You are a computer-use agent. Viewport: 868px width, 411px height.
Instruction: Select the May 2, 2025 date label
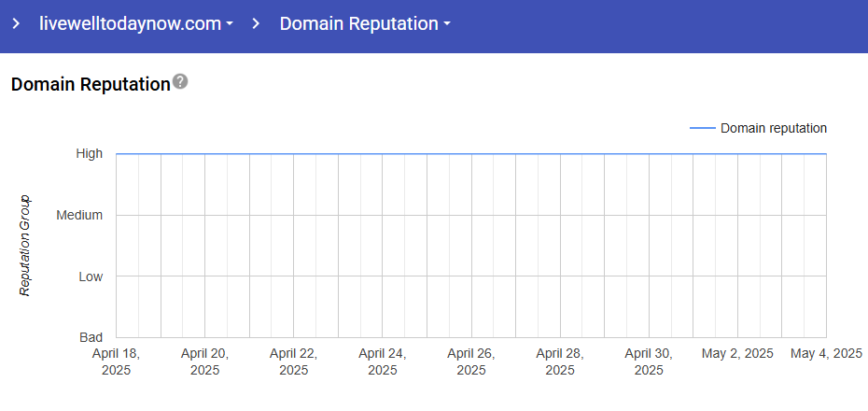pyautogui.click(x=737, y=353)
